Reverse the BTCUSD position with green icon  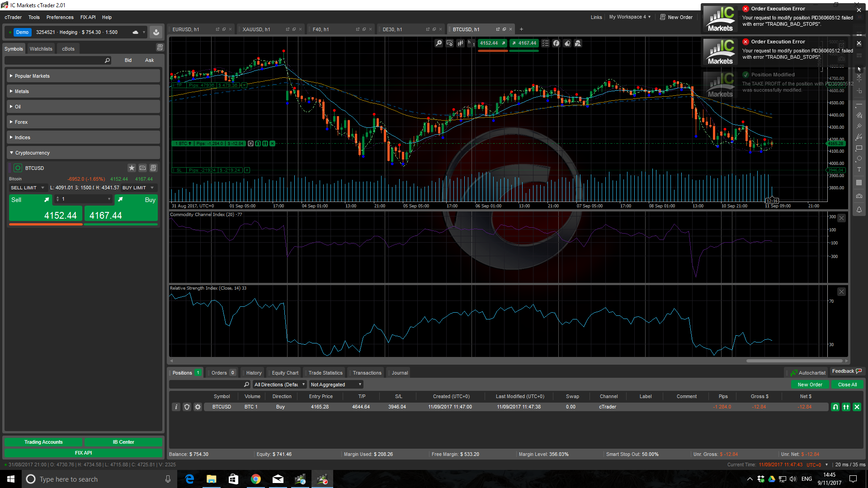pyautogui.click(x=835, y=407)
